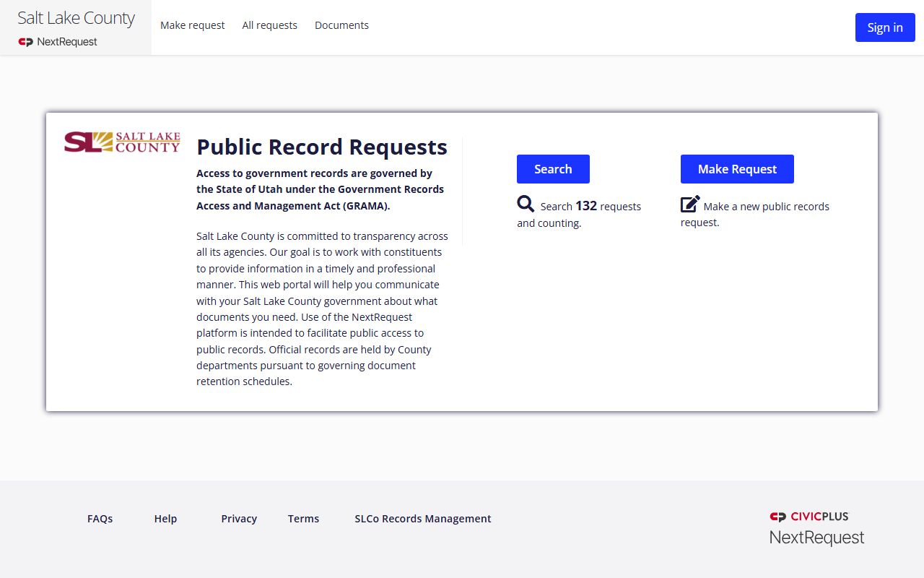
Task: Click the blue Search button
Action: coord(553,169)
